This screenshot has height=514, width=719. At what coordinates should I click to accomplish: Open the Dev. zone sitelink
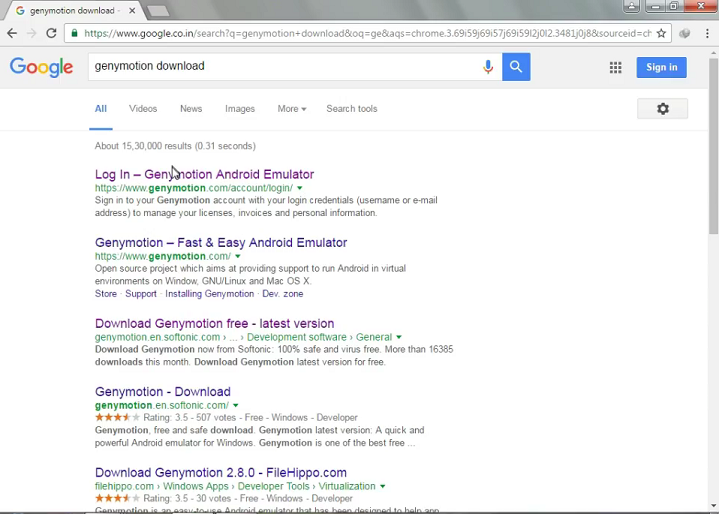[282, 294]
